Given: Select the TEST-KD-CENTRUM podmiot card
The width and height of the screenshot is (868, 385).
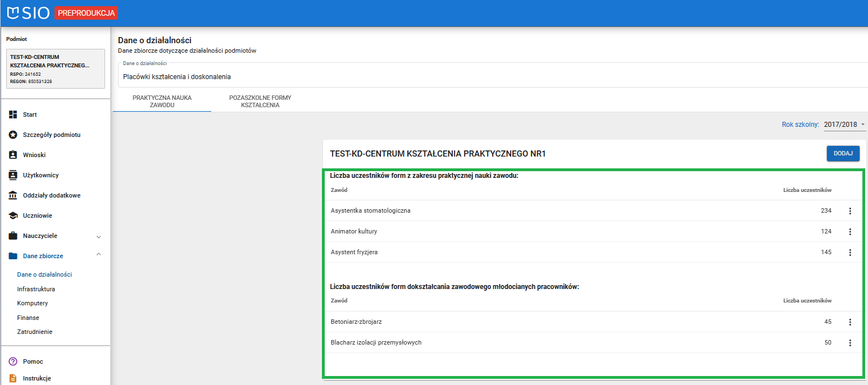Looking at the screenshot, I should point(55,69).
